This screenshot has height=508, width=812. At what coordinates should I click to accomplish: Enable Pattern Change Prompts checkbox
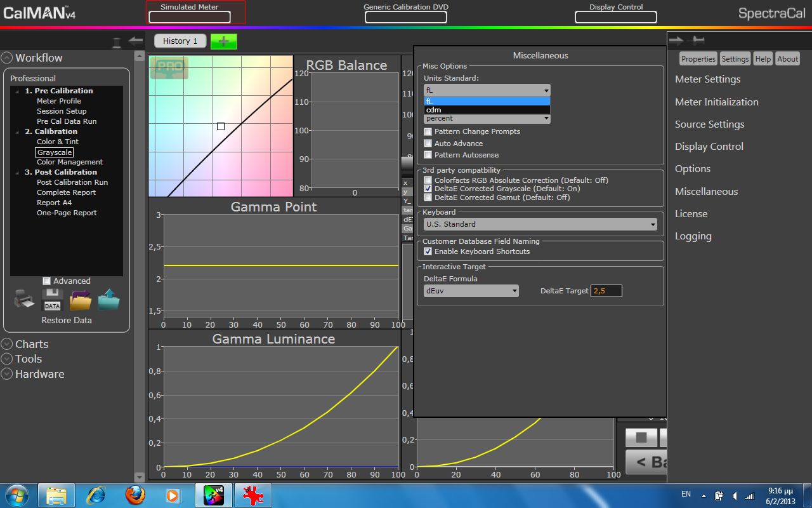[428, 131]
